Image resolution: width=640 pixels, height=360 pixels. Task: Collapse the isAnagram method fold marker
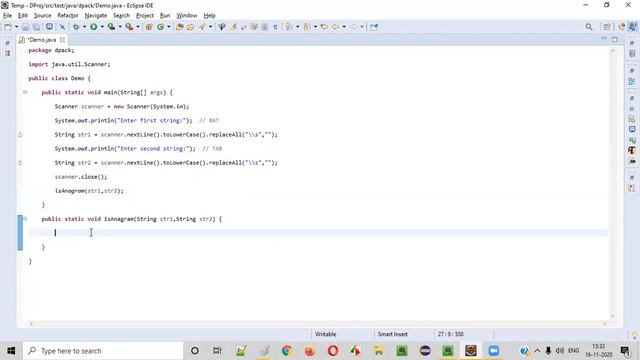click(x=25, y=219)
